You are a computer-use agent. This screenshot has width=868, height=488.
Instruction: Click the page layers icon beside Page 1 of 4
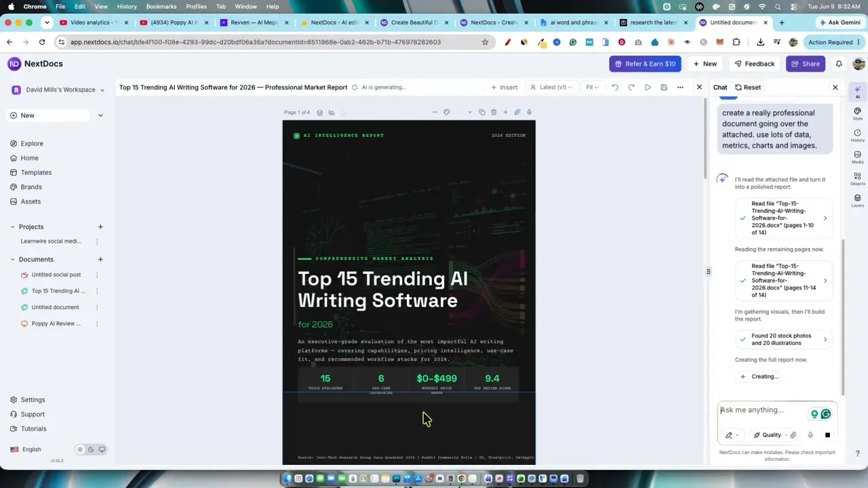click(x=319, y=113)
